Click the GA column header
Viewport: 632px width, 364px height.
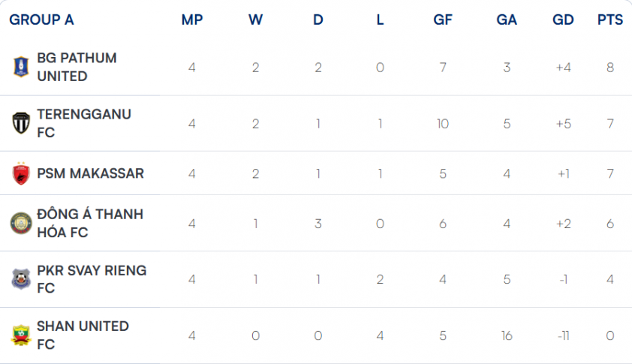(x=507, y=20)
